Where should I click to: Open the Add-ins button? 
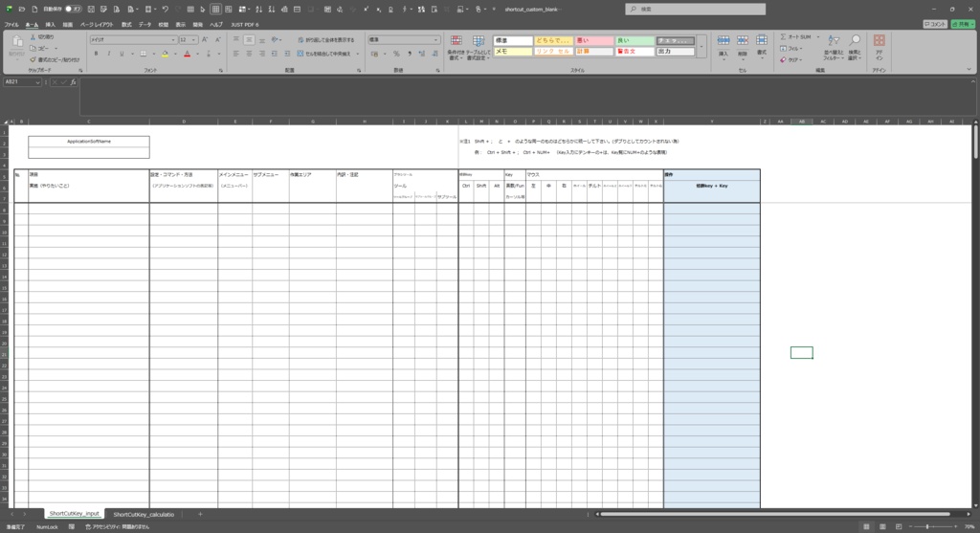(x=879, y=48)
